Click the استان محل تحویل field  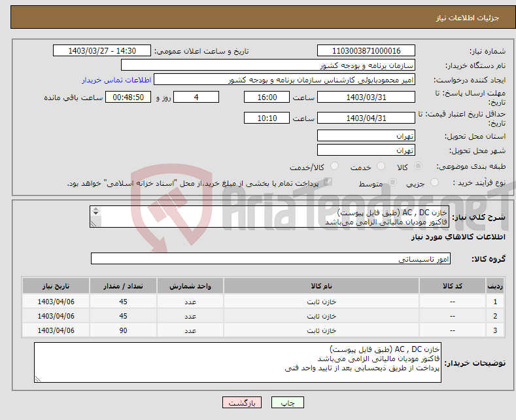point(366,135)
